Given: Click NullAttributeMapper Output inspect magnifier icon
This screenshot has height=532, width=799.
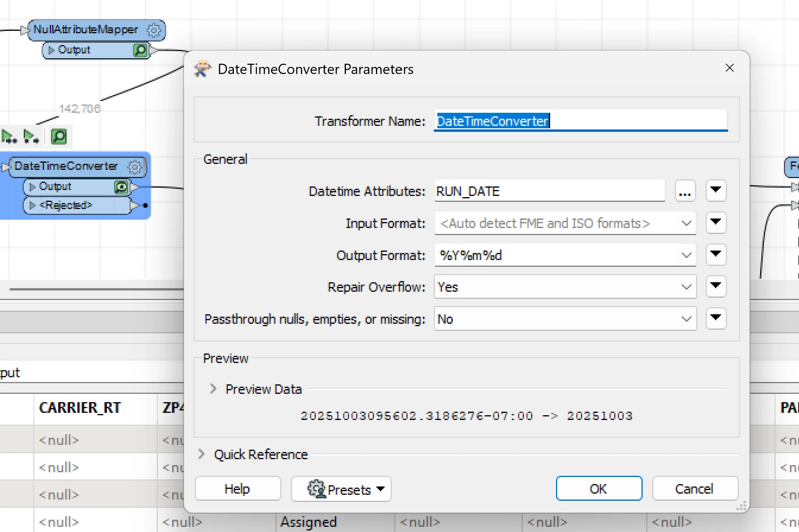Looking at the screenshot, I should click(x=140, y=50).
